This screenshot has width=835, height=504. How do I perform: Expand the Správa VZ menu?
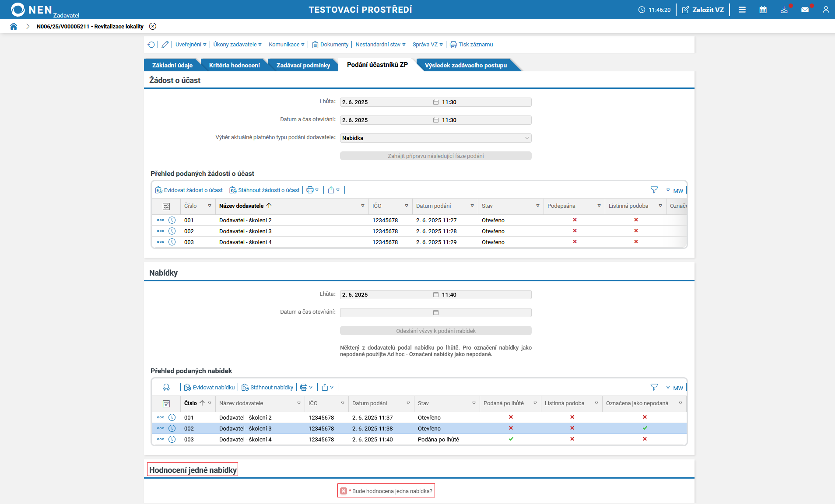pyautogui.click(x=427, y=45)
